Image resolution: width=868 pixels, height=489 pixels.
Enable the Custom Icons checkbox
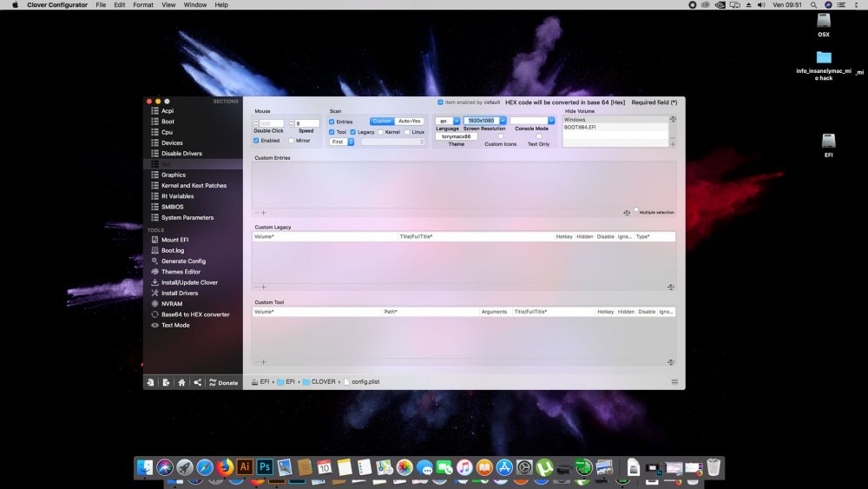point(501,136)
